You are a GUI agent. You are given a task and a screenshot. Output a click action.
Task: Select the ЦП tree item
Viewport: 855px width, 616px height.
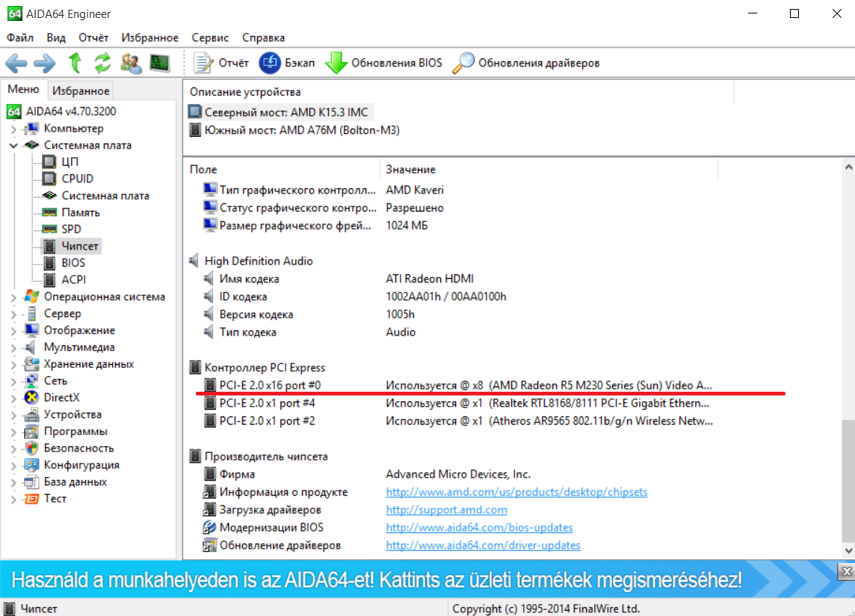point(70,161)
